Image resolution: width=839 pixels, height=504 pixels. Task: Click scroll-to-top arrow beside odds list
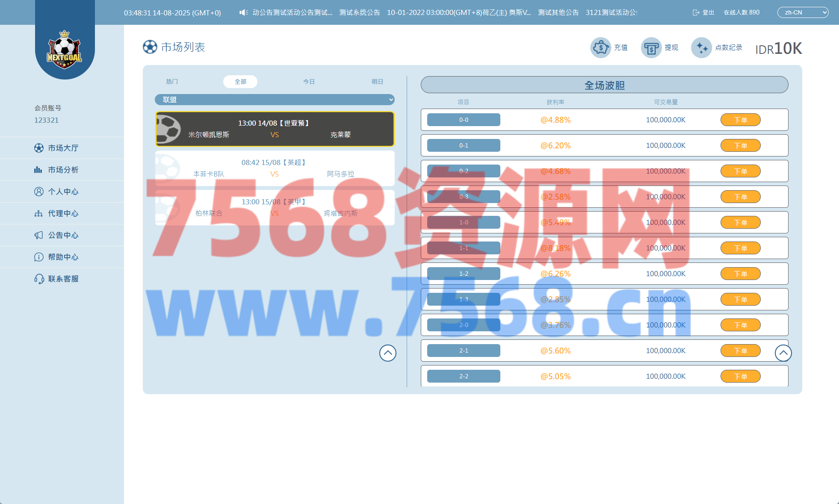[x=783, y=353]
